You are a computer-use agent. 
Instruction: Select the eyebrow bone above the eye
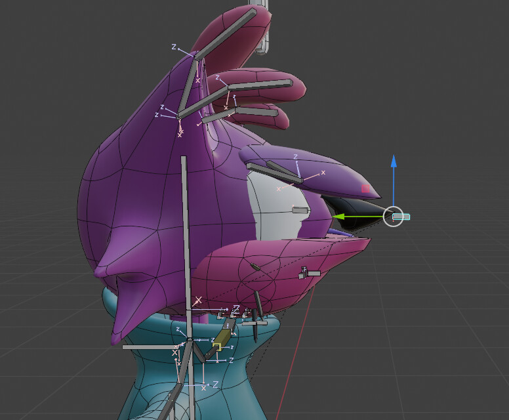click(274, 172)
